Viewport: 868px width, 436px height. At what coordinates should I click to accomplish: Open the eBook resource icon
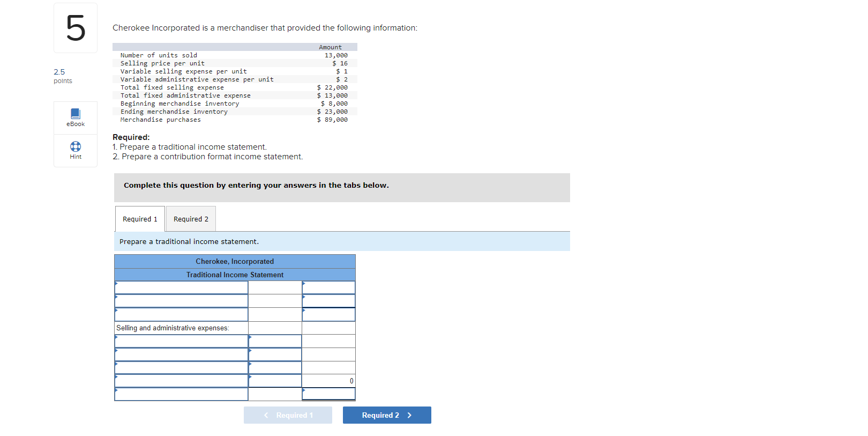click(76, 114)
